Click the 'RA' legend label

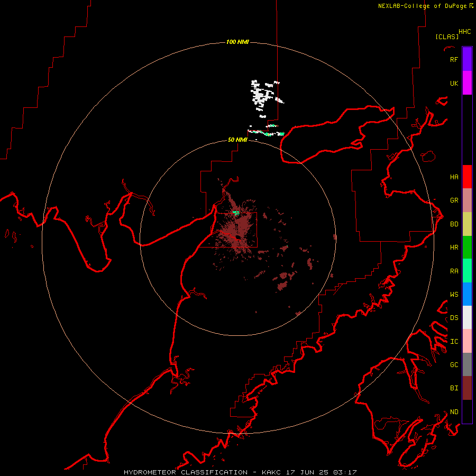454,271
